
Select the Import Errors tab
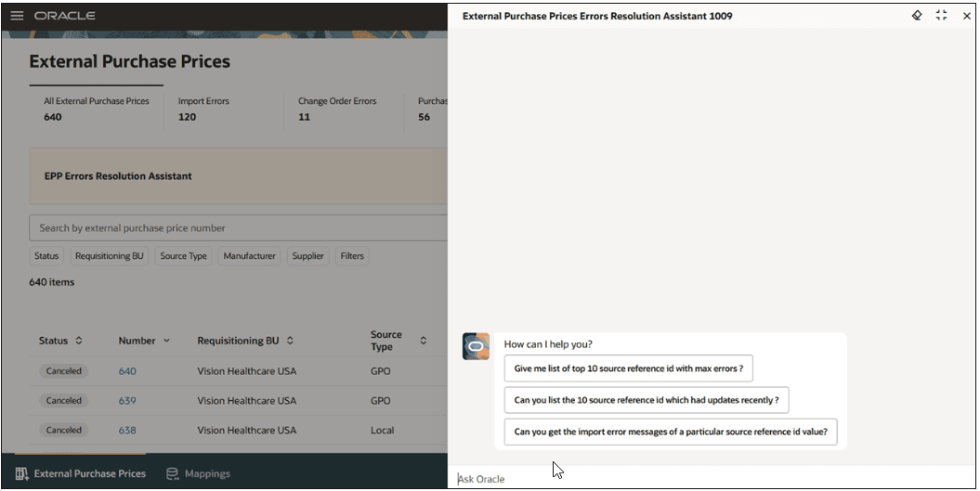203,109
